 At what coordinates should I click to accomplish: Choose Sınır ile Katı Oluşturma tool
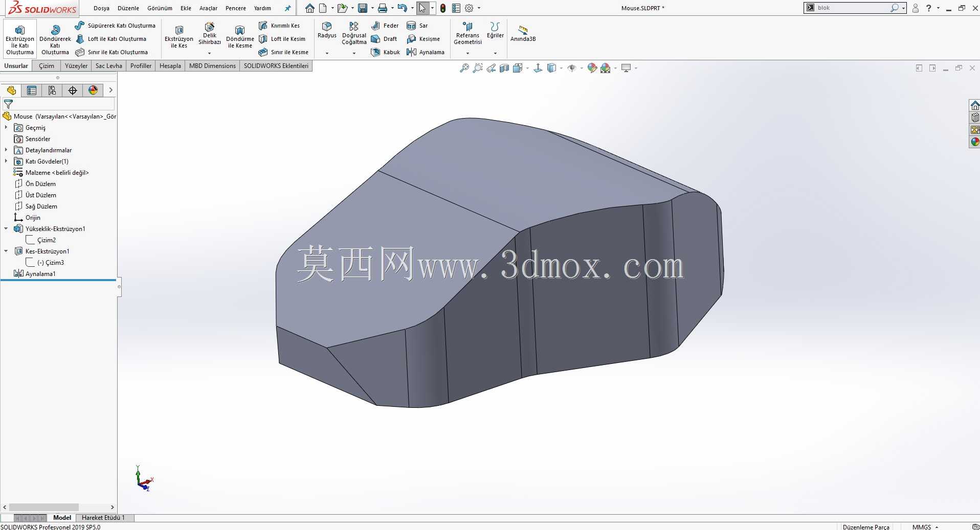coord(112,52)
